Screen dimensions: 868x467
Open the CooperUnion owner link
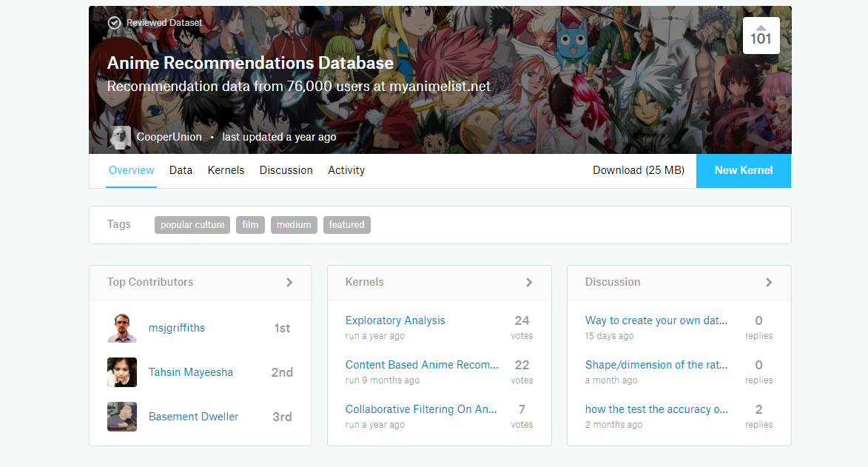coord(169,137)
